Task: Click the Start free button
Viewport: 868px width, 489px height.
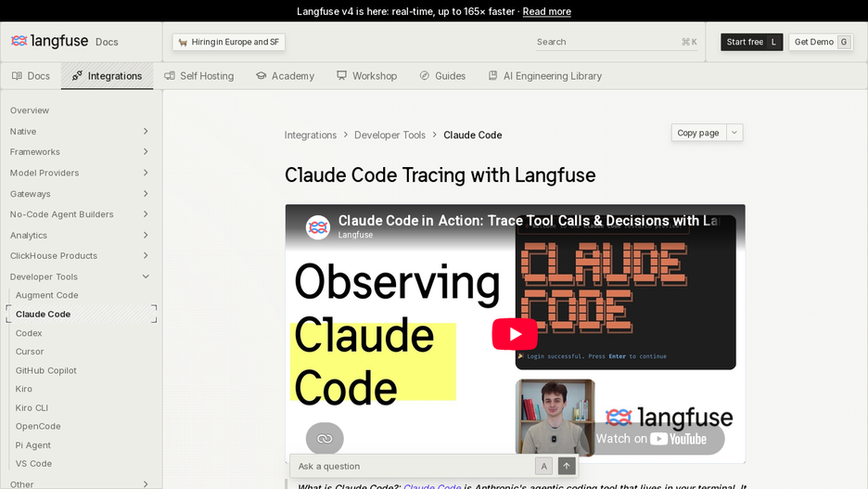Action: click(752, 42)
